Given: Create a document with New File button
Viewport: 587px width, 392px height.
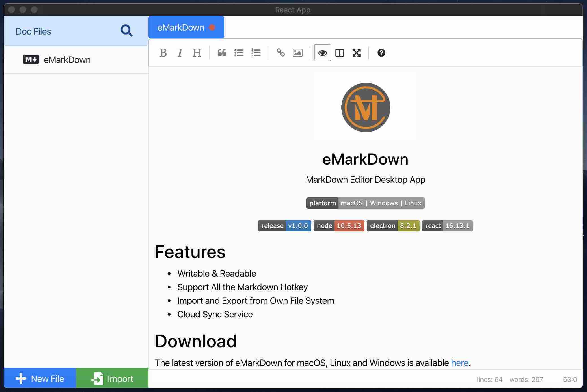Looking at the screenshot, I should (x=40, y=378).
